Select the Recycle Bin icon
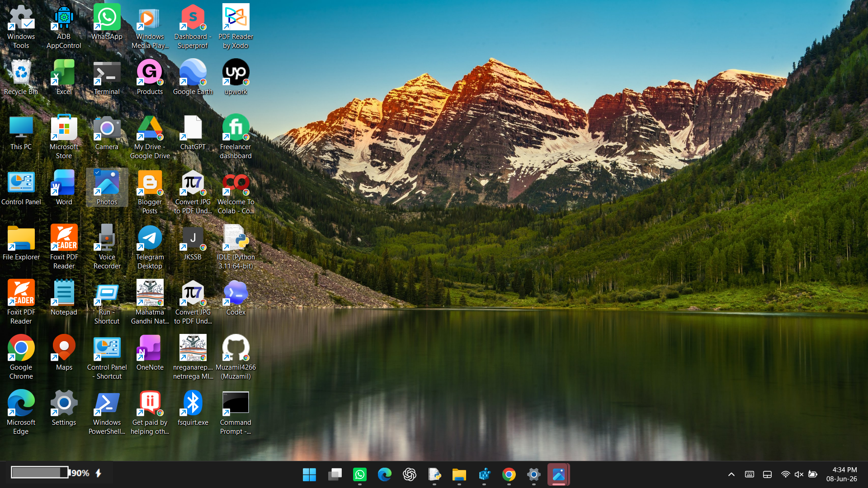868x488 pixels. [21, 78]
